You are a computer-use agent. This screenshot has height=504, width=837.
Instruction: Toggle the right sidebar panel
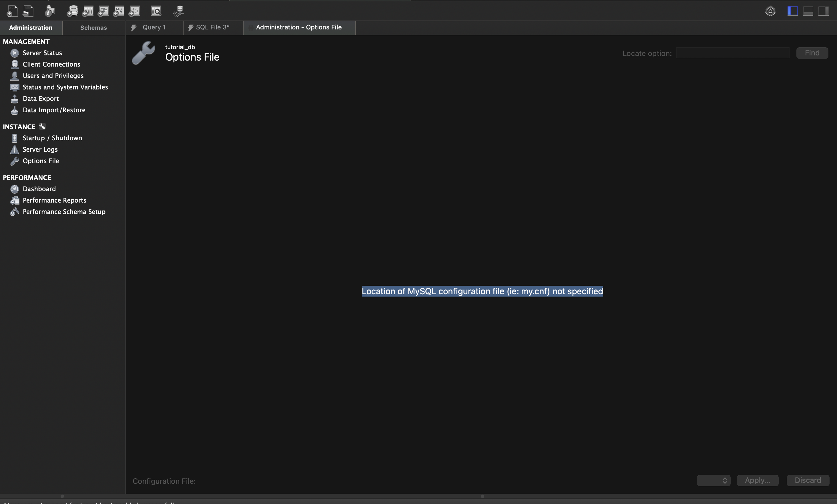point(823,11)
